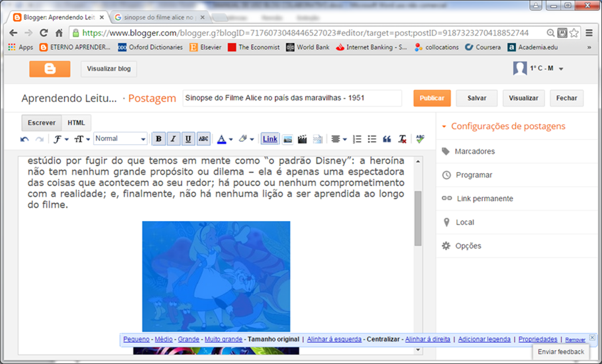Close the image options bar
The height and width of the screenshot is (364, 602).
point(593,338)
